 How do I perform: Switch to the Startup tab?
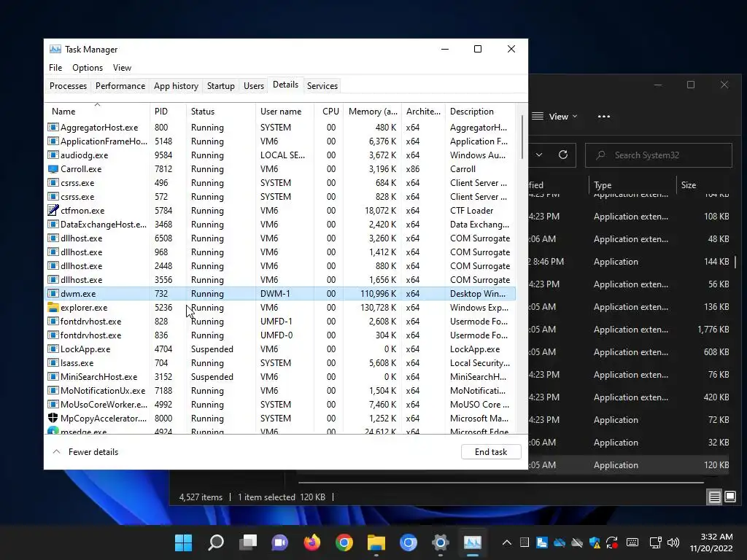[220, 86]
